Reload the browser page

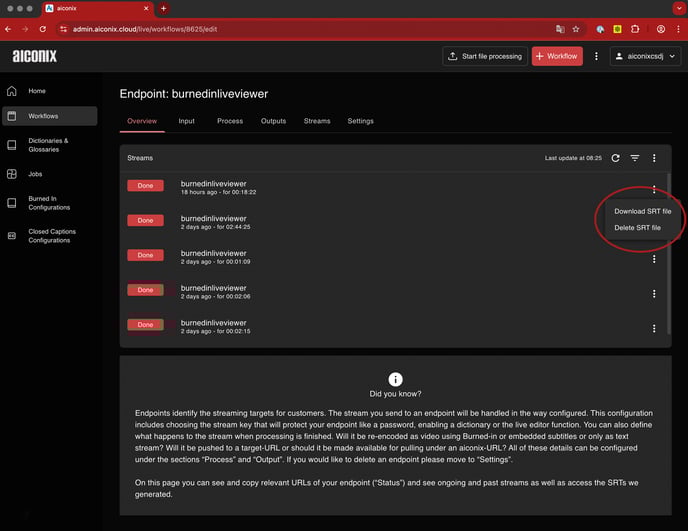(43, 29)
